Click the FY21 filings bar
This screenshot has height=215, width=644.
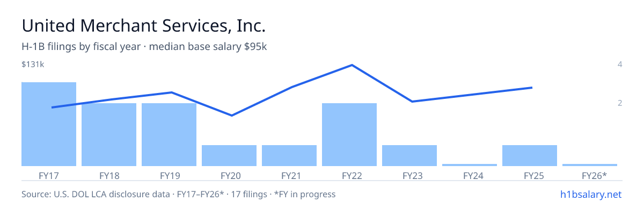click(x=289, y=155)
